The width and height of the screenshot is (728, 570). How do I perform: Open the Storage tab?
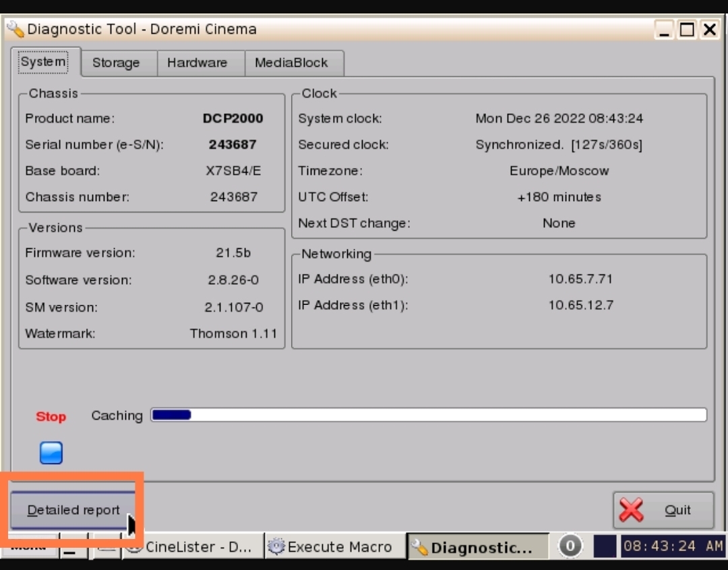coord(116,63)
